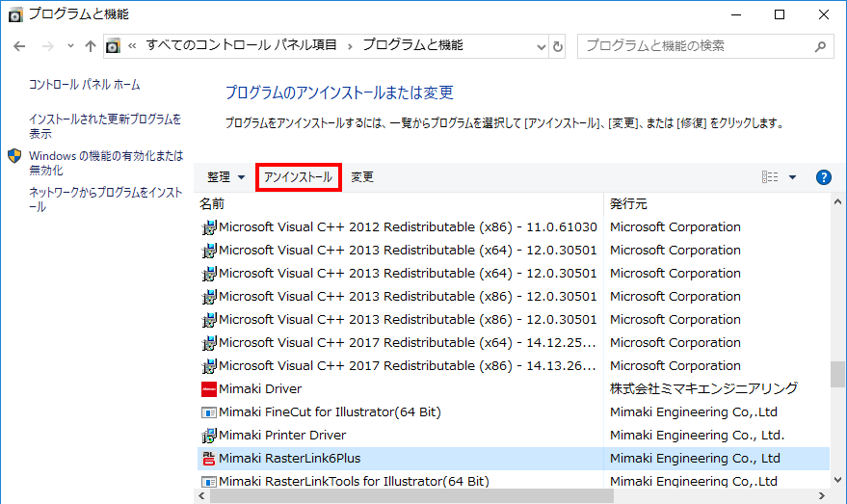Image resolution: width=847 pixels, height=504 pixels.
Task: Go back with the back arrow
Action: 19,46
